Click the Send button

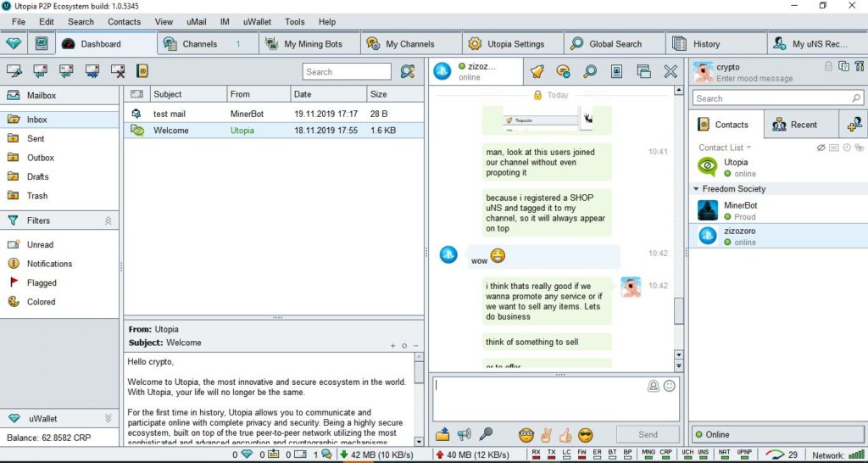coord(648,435)
